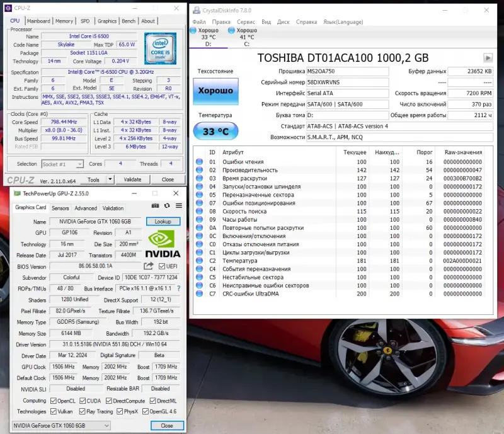Switch to the Sensors tab in GPU-Z
The width and height of the screenshot is (504, 434).
(60, 208)
